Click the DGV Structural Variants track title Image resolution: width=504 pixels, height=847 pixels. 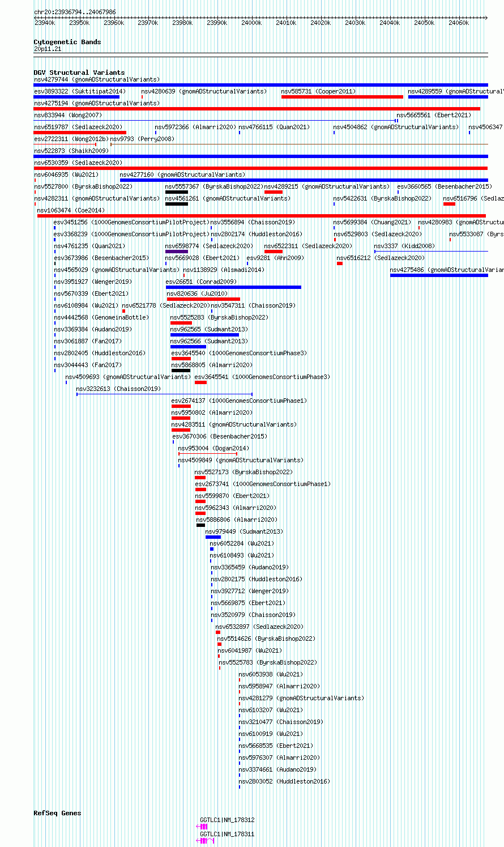click(x=79, y=73)
